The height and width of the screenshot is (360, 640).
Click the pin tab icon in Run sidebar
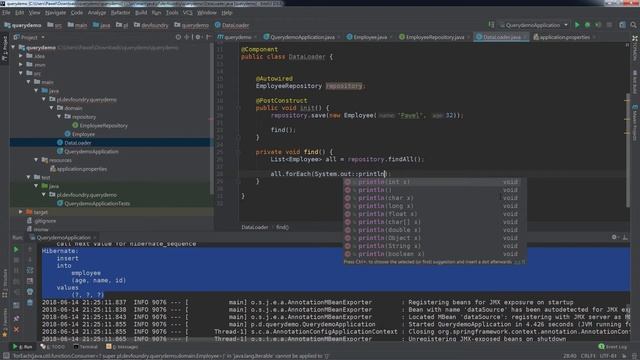point(16,318)
